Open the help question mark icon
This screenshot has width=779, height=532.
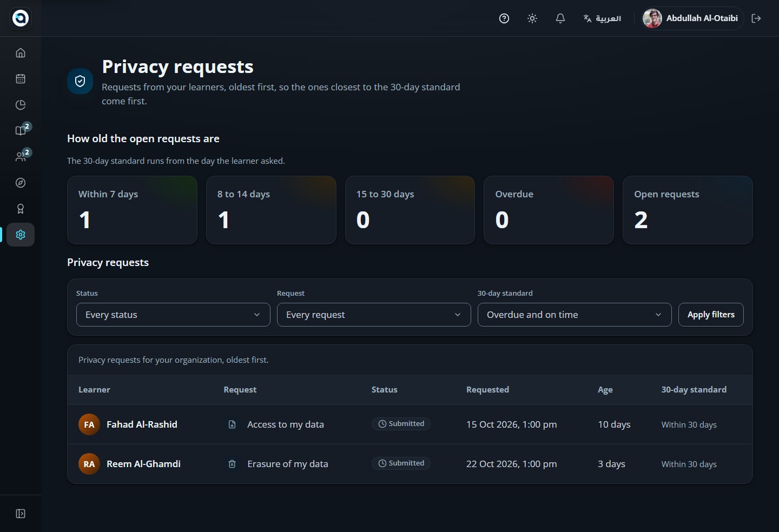(x=504, y=18)
